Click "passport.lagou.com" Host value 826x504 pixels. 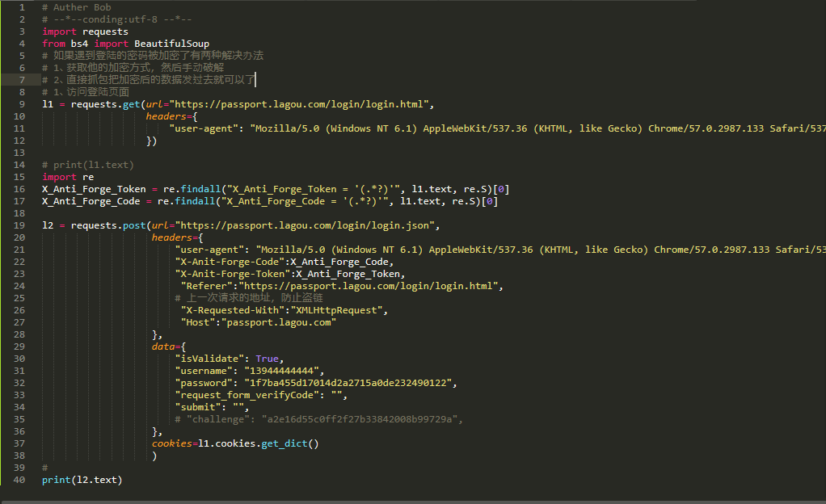click(279, 322)
